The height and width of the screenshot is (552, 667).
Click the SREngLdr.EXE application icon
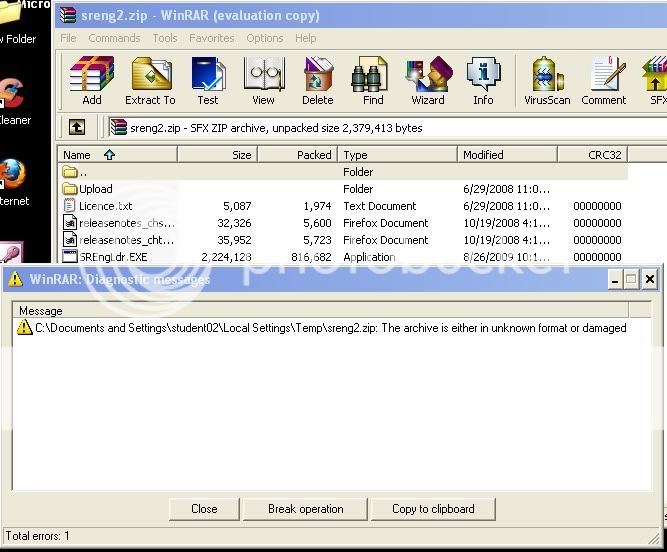tap(70, 256)
